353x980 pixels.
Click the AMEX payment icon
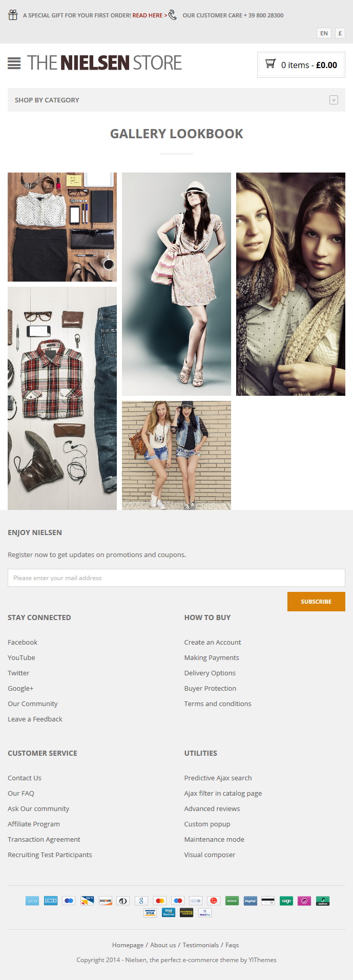click(51, 901)
